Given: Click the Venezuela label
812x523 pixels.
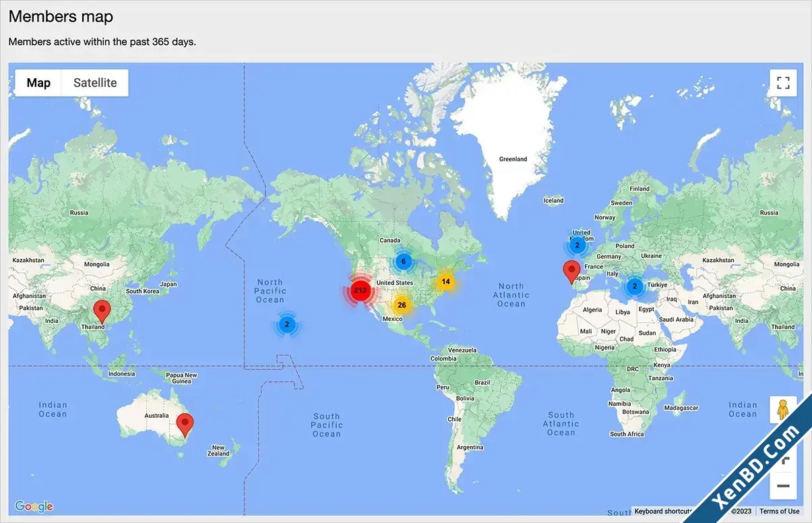Looking at the screenshot, I should coord(462,350).
